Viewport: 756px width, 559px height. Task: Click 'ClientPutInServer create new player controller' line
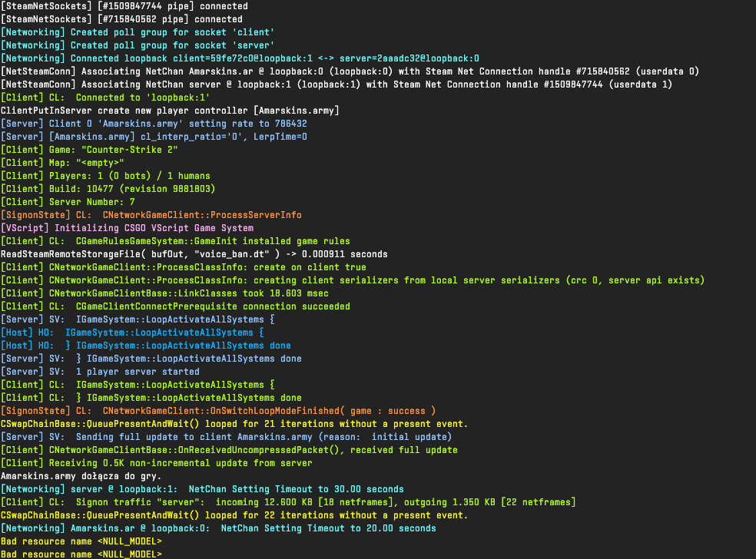(x=170, y=111)
